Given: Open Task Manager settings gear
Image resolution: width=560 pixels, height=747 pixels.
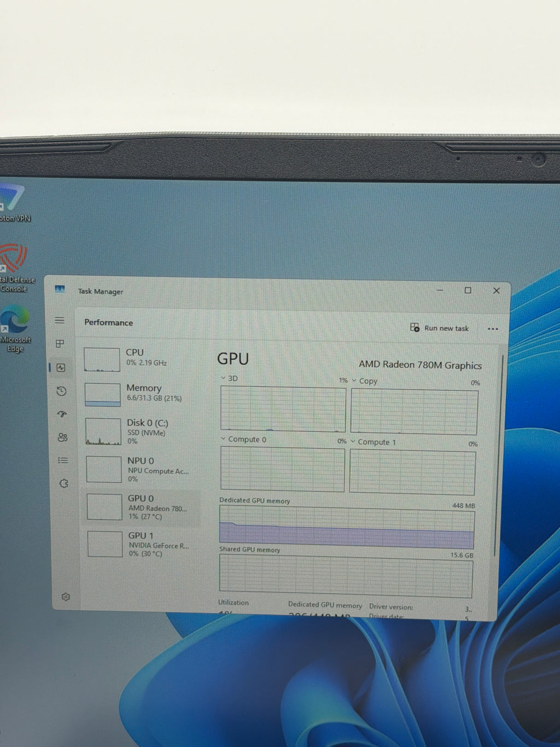Looking at the screenshot, I should [66, 597].
